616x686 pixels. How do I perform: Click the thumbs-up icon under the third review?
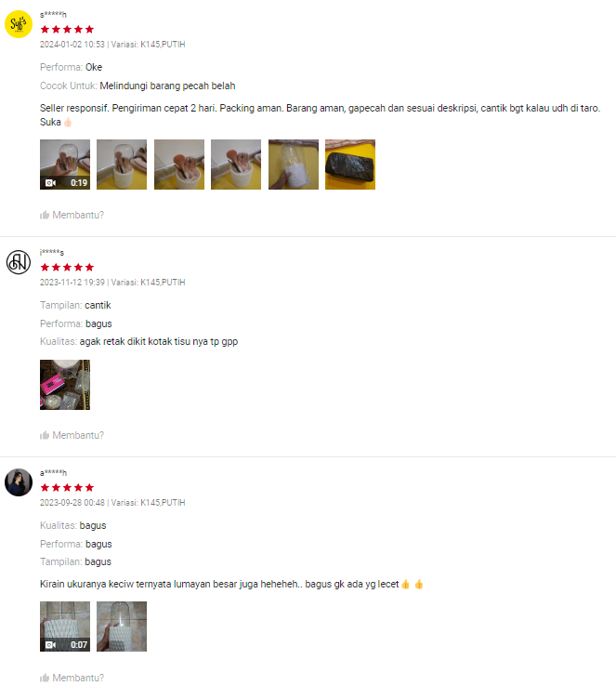point(45,678)
